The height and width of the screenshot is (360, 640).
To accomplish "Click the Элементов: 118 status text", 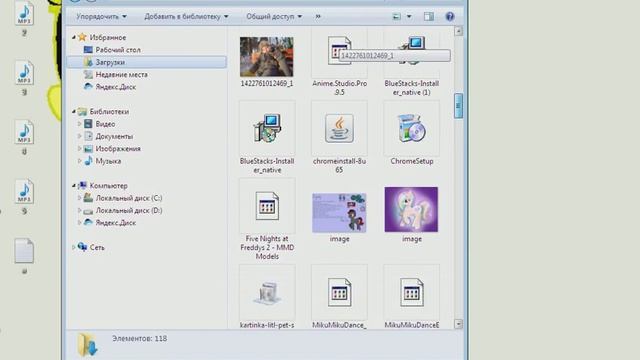I will [x=139, y=338].
